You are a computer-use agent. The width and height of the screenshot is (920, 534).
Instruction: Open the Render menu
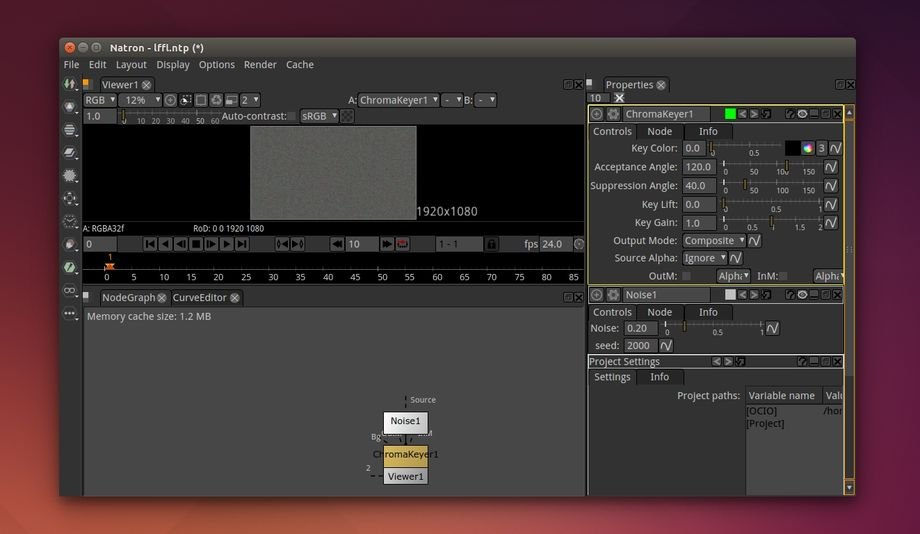[x=260, y=65]
